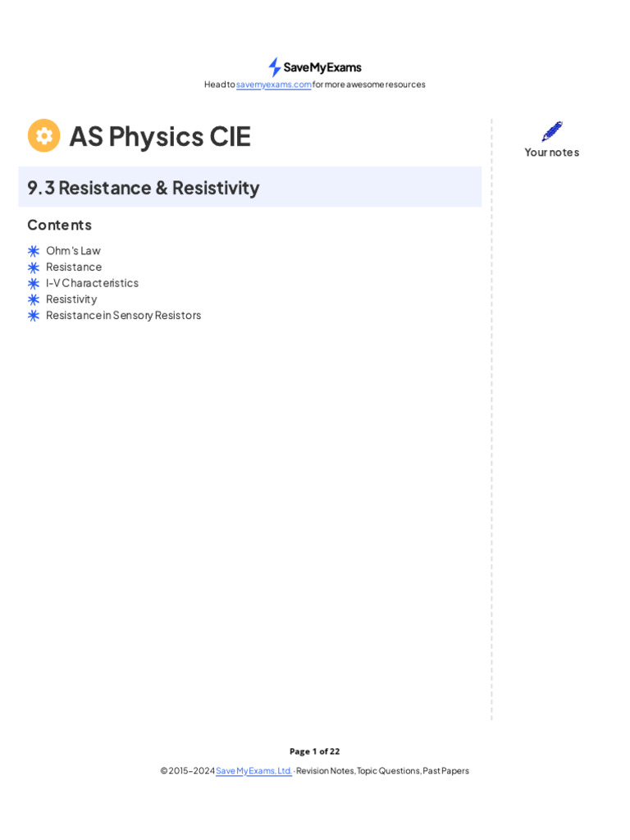The width and height of the screenshot is (630, 840).
Task: Click the star bullet beside Resistance
Action: (x=34, y=267)
